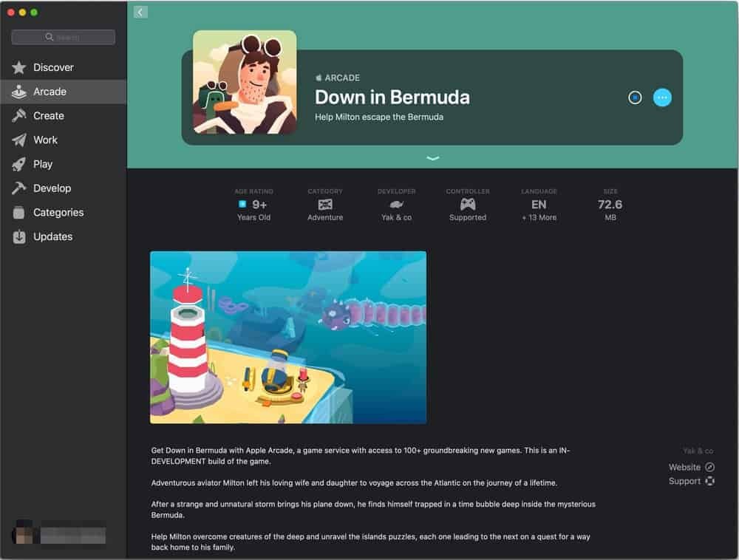
Task: Select the Work paper plane icon
Action: tap(19, 140)
